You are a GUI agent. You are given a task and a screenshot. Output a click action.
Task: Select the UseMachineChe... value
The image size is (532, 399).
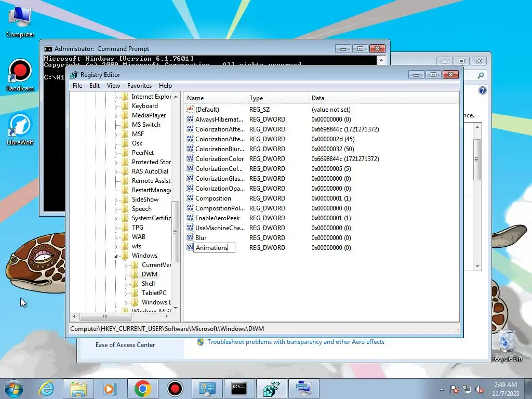coord(220,228)
